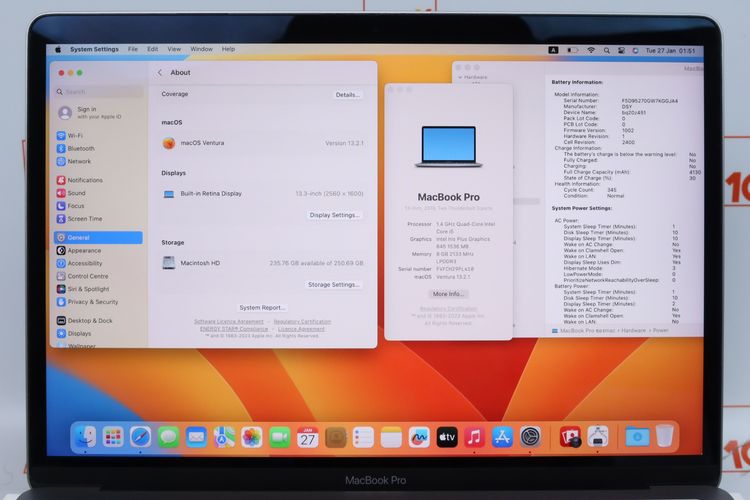Click the Wi-Fi status icon in menu bar
750x500 pixels.
pos(591,50)
